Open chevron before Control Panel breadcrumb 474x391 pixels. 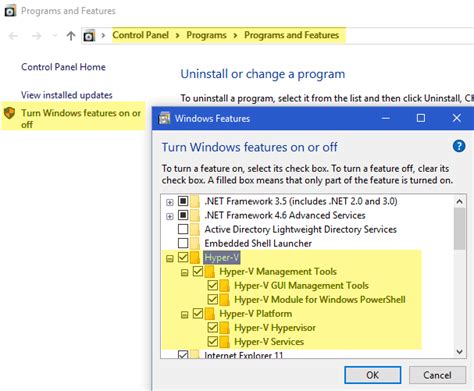pos(103,35)
